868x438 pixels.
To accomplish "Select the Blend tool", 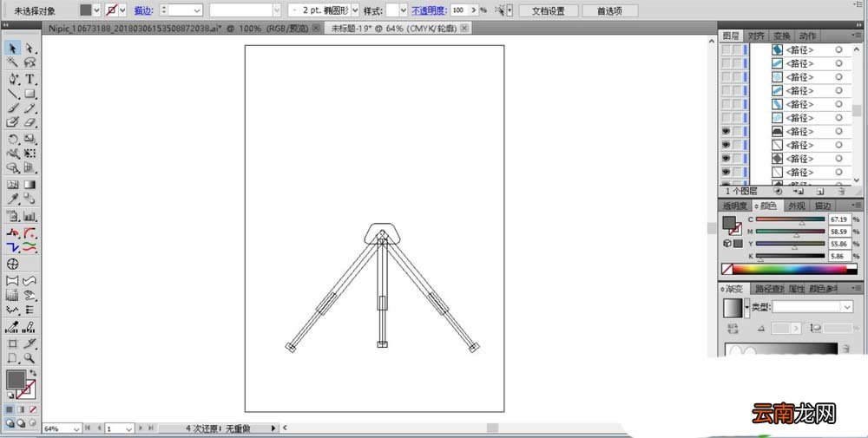I will pyautogui.click(x=30, y=199).
